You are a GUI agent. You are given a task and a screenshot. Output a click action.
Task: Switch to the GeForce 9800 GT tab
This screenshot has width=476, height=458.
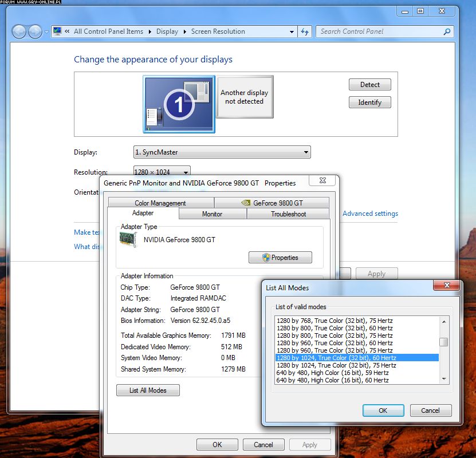pyautogui.click(x=272, y=203)
